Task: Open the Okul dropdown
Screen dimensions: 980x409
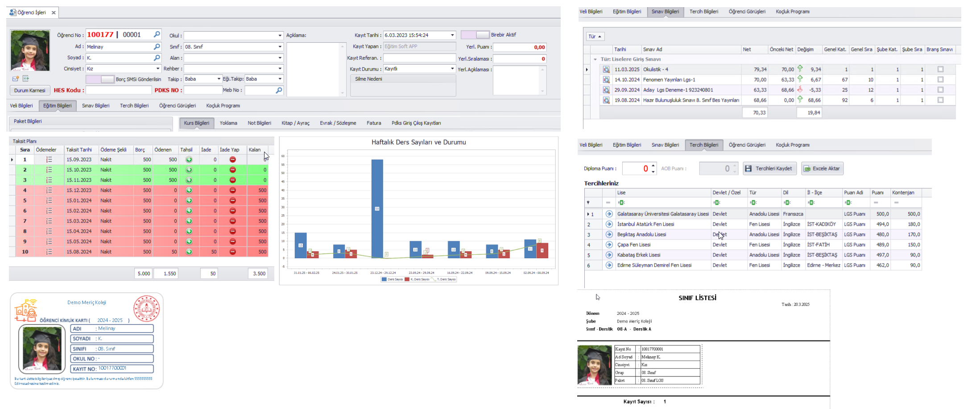Action: point(280,35)
